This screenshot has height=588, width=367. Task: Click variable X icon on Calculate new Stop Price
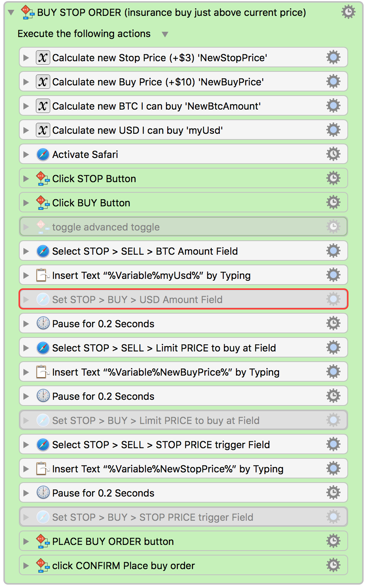(43, 58)
